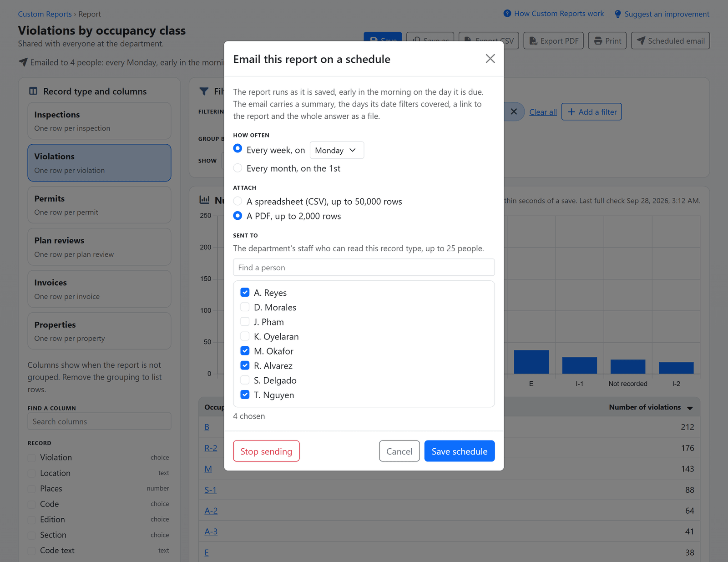Click Save schedule button
The image size is (728, 562).
click(x=460, y=451)
